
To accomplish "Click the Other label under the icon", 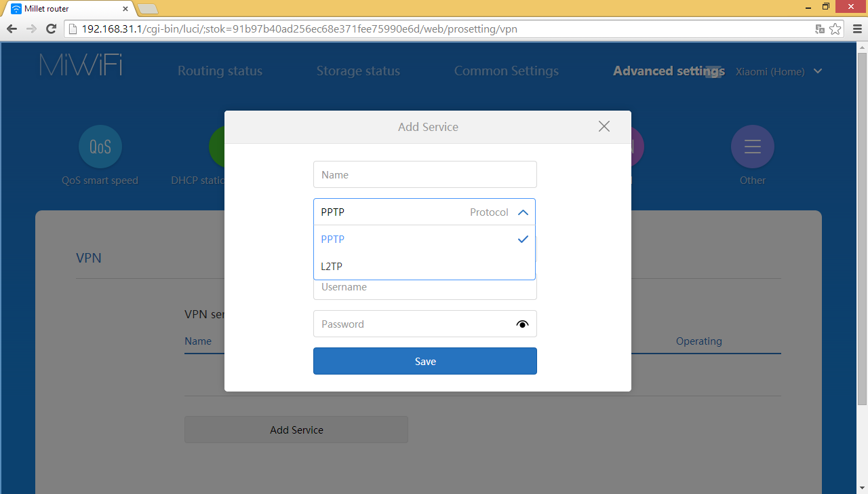I will coord(753,180).
